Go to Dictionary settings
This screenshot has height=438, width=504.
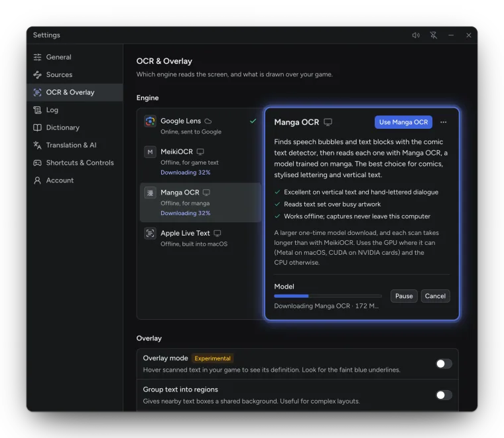[74, 127]
